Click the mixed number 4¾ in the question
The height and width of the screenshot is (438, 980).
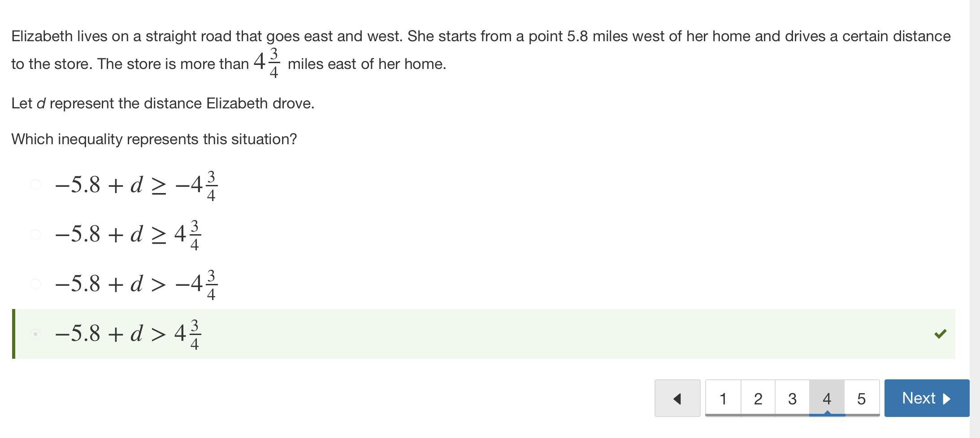[x=267, y=63]
